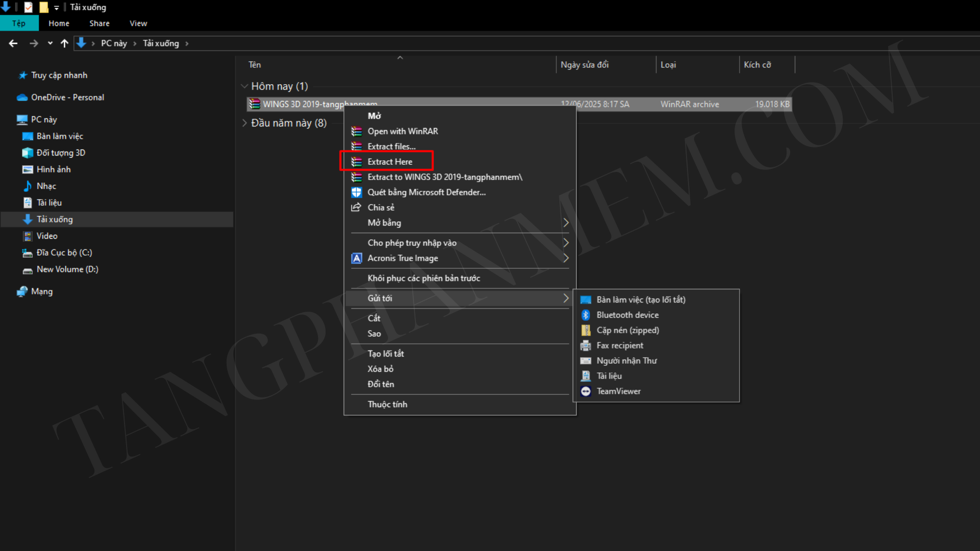Click PC này in the address breadcrumb
Image resolution: width=980 pixels, height=551 pixels.
114,43
